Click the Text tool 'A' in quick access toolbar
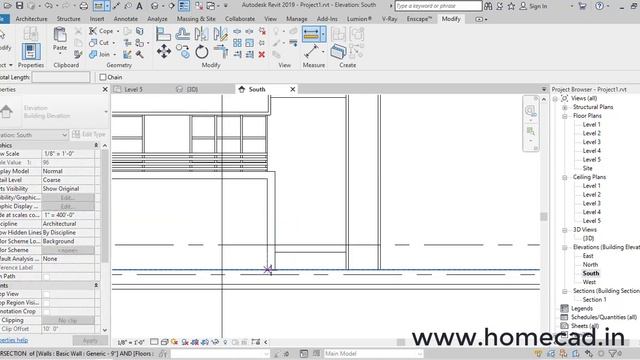The height and width of the screenshot is (360, 640). 139,6
